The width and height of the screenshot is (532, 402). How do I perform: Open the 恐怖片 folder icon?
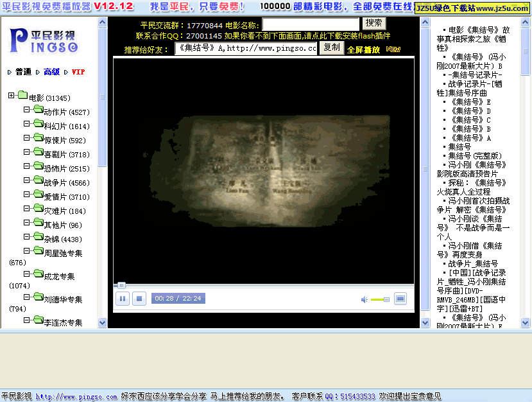(39, 166)
